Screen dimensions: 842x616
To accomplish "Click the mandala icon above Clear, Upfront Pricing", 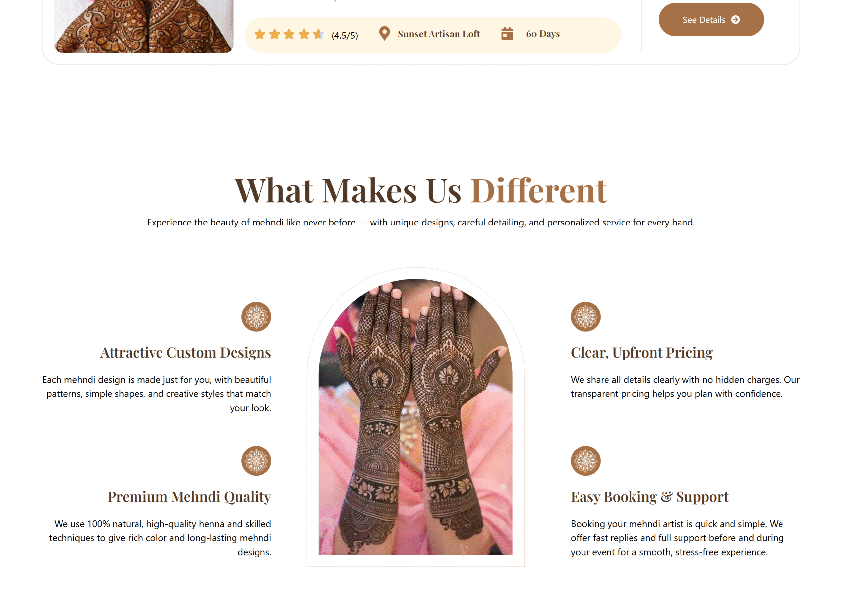I will click(585, 317).
